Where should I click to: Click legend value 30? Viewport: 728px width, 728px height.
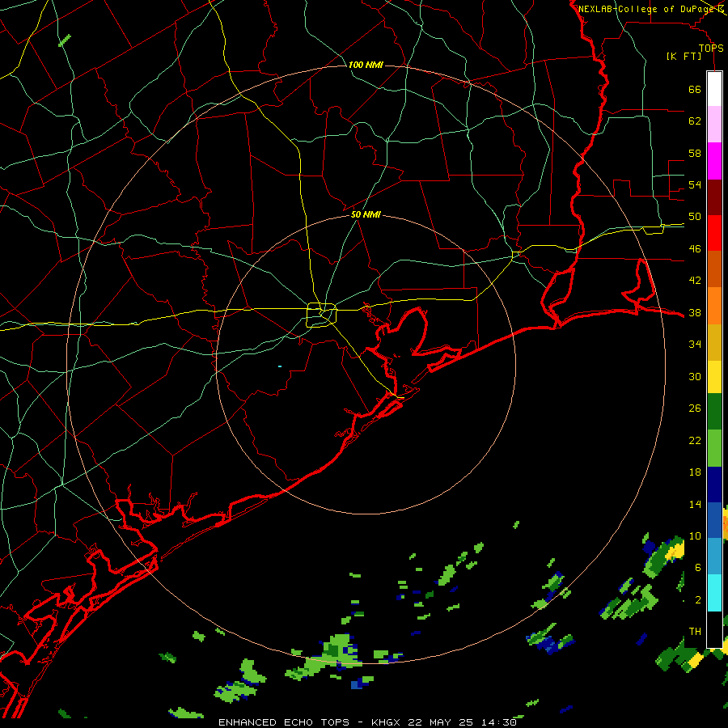click(695, 376)
